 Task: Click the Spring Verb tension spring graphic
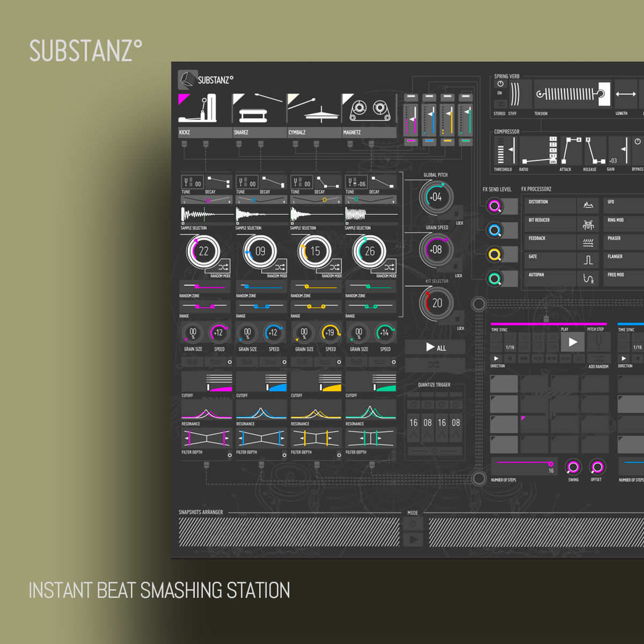[572, 94]
